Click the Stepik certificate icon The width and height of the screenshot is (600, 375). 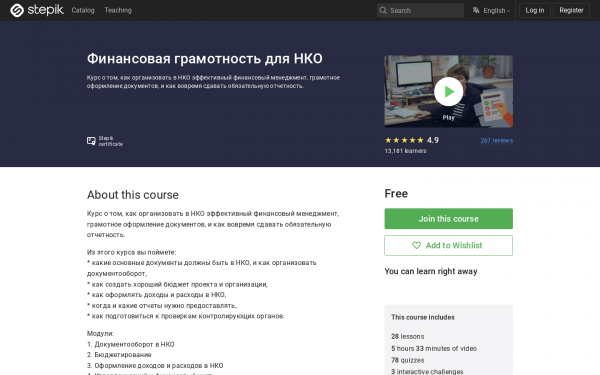[91, 141]
